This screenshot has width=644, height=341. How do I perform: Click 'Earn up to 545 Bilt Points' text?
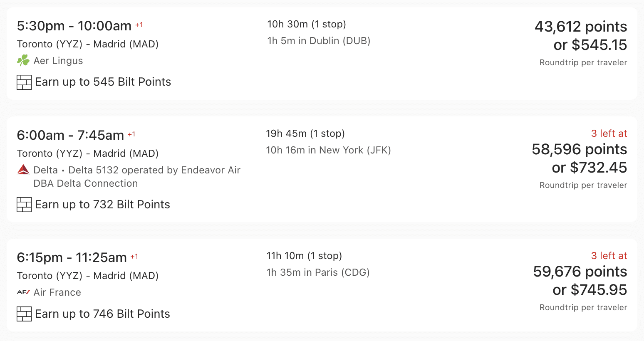point(103,82)
